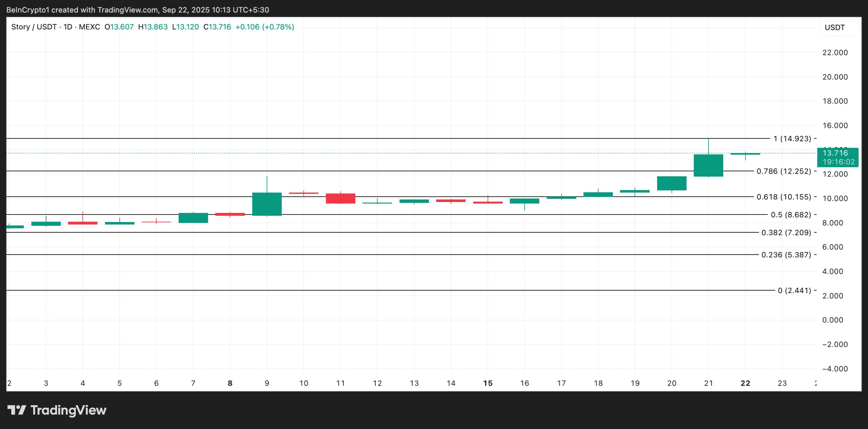Click the bold date 22 on time axis

point(745,383)
